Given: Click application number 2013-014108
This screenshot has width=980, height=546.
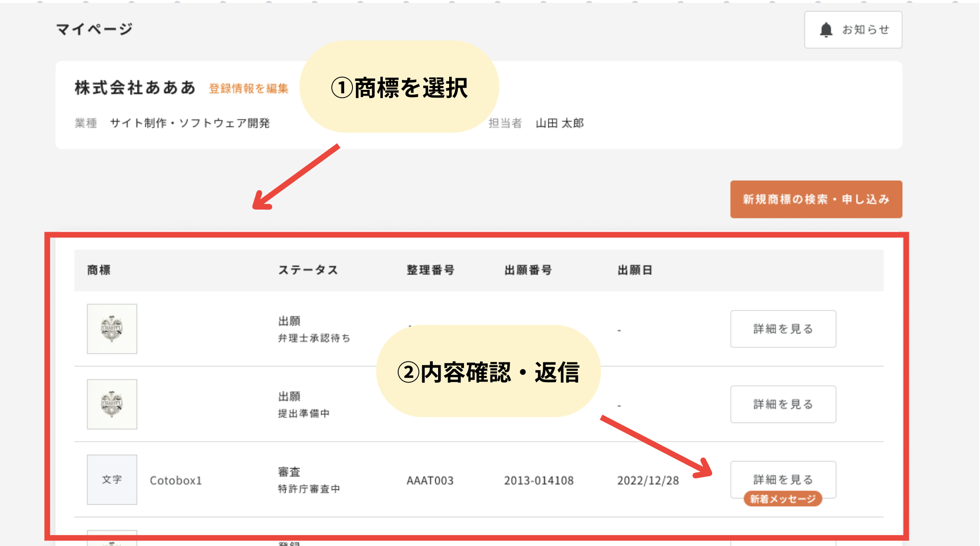Looking at the screenshot, I should pyautogui.click(x=539, y=480).
